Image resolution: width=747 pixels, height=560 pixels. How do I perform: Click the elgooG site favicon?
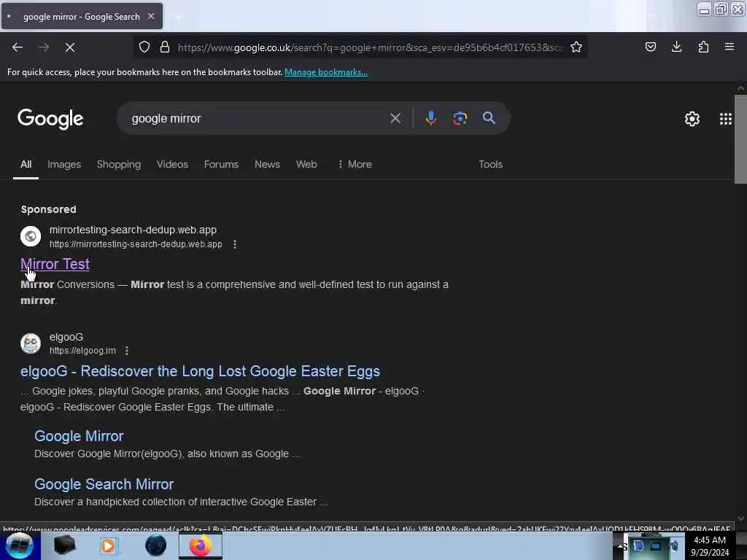click(31, 343)
